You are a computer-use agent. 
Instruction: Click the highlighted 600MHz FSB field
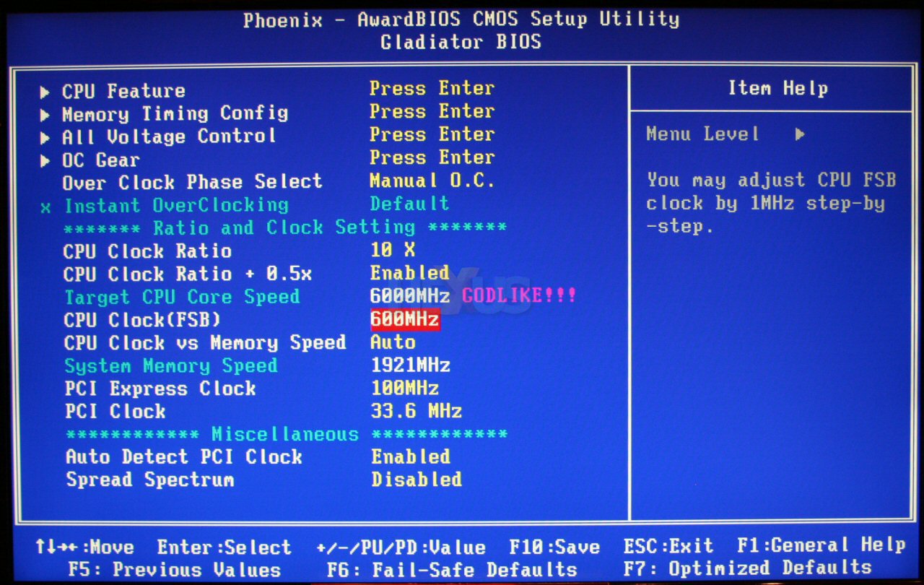pyautogui.click(x=405, y=319)
